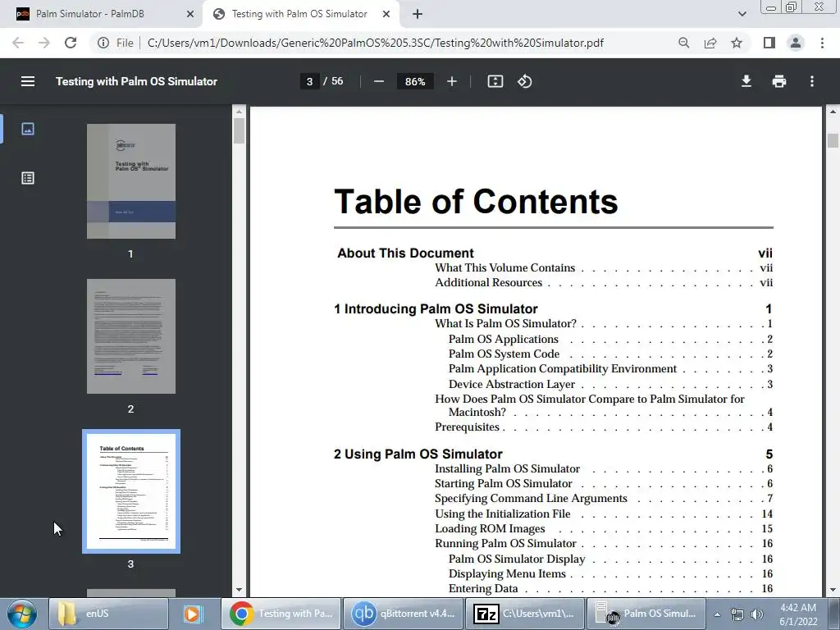Open the tab search dropdown chevron
Image resolution: width=840 pixels, height=630 pixels.
pos(742,15)
